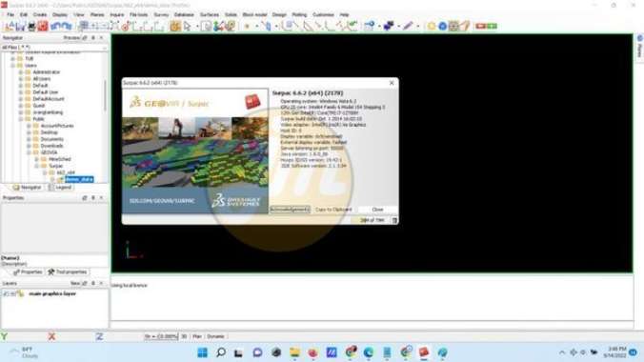Image resolution: width=644 pixels, height=362 pixels.
Task: Open the Surfaces menu
Action: pos(210,15)
